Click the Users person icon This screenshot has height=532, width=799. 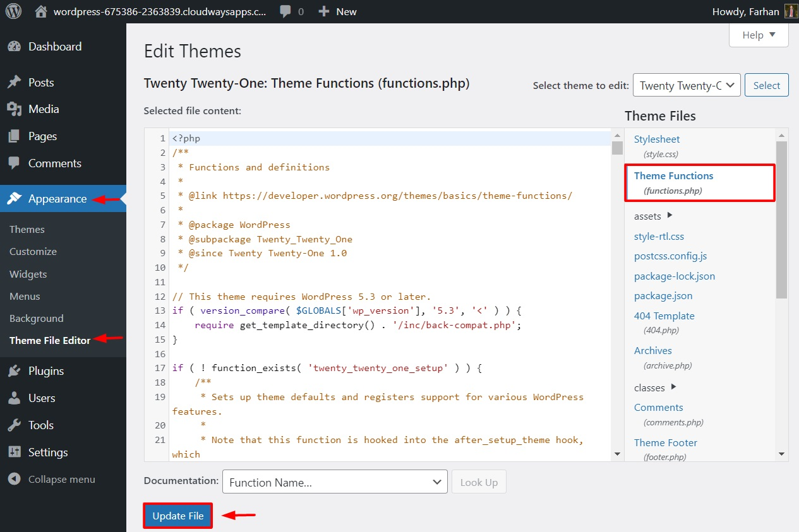(x=14, y=398)
